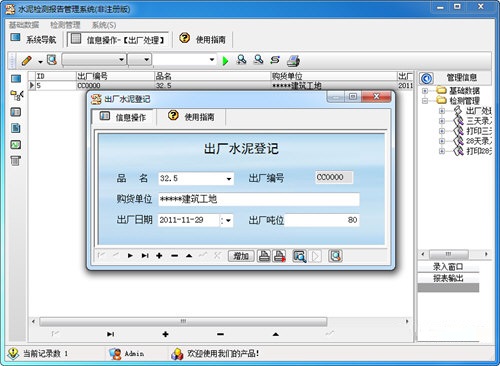
Task: Click the first binoculars search icon
Action: 241,60
